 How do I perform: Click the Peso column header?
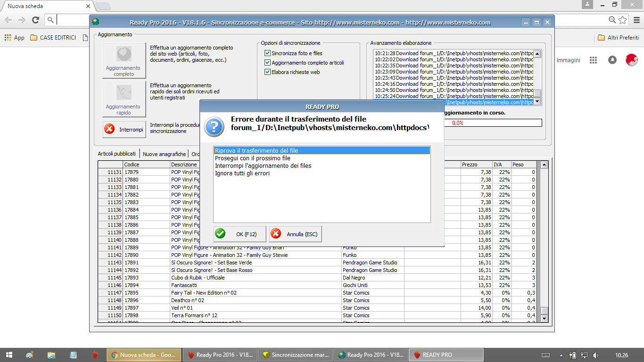click(x=524, y=165)
